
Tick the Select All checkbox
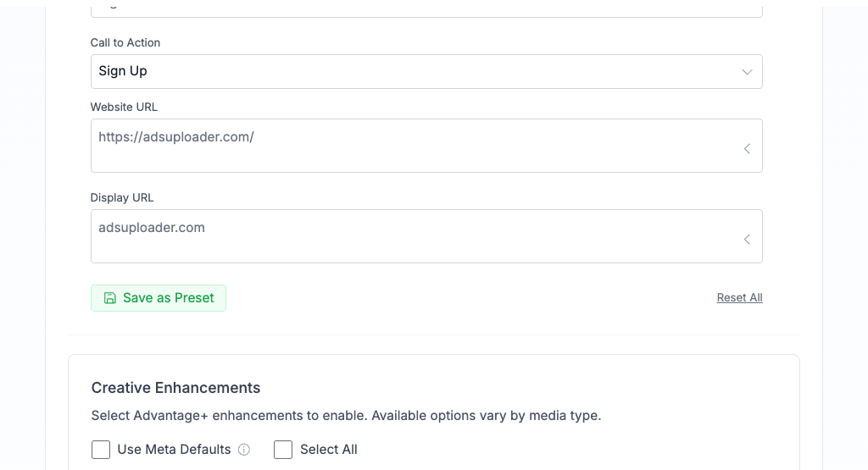coord(283,450)
